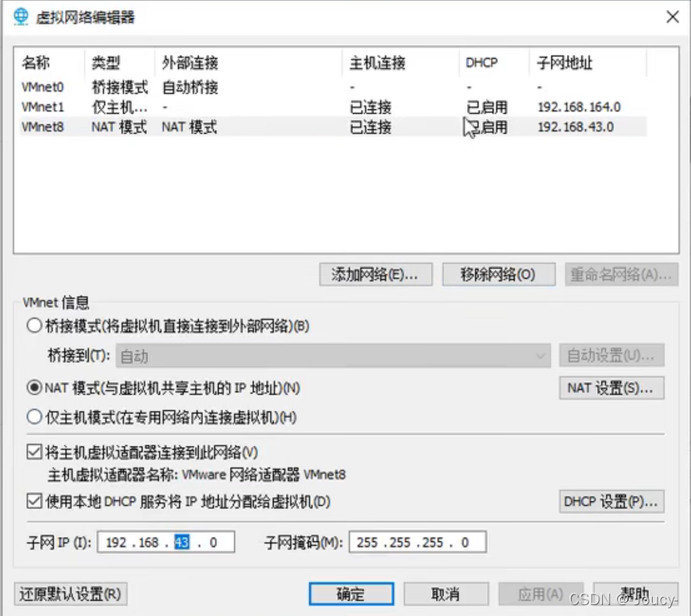Click the Virtual Network Editor globe icon

(21, 17)
